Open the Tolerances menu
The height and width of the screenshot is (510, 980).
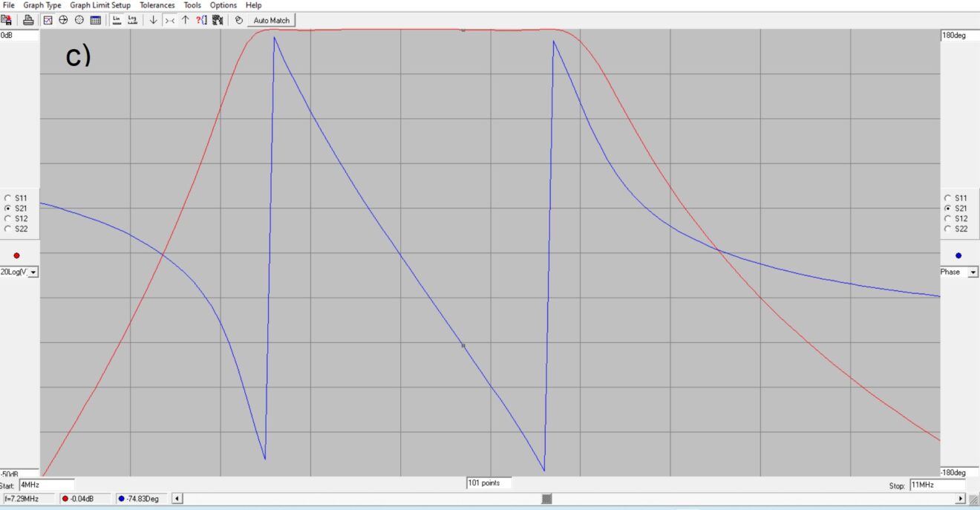(x=157, y=5)
